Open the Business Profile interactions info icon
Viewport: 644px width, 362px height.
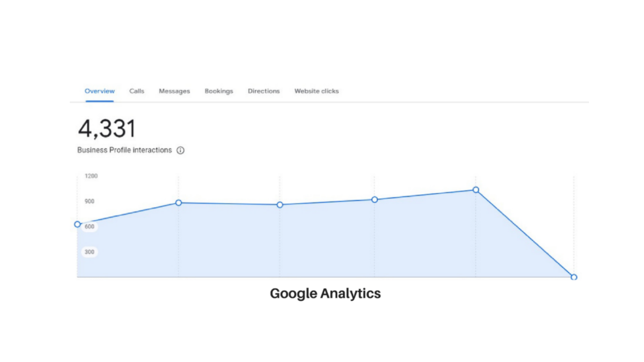180,150
